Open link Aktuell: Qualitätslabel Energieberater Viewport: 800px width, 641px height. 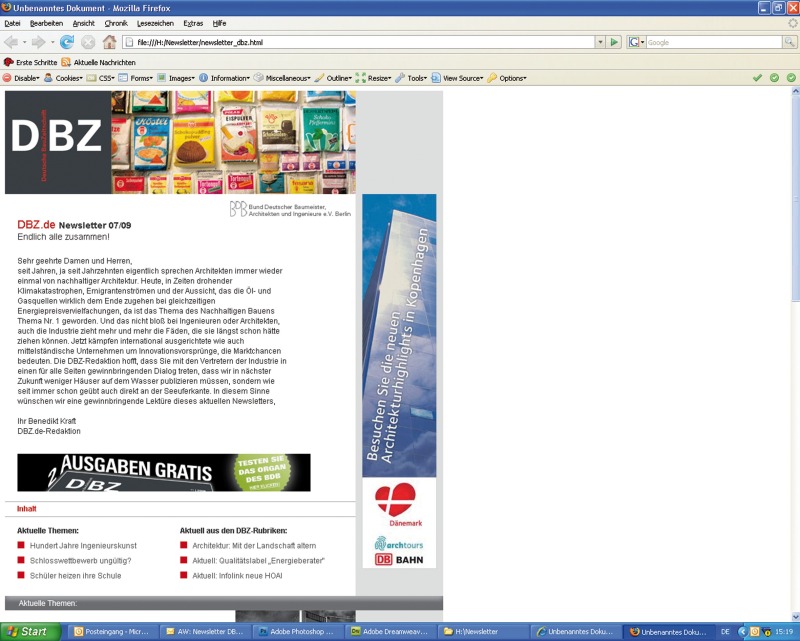pos(259,560)
